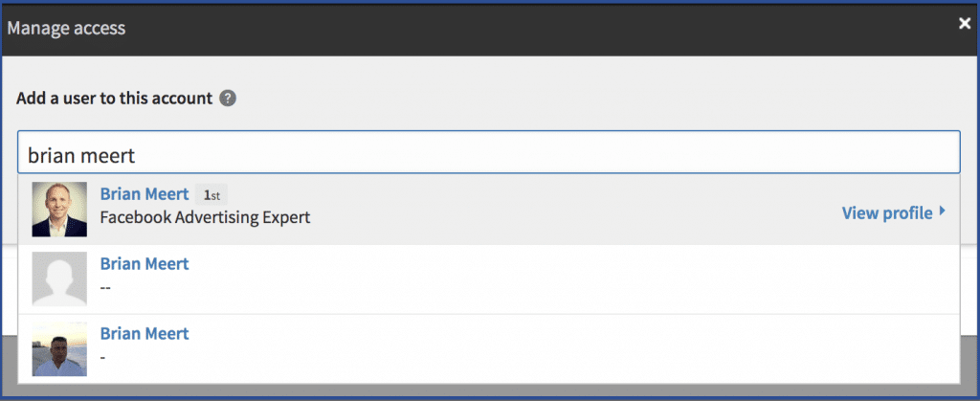Click the Manage access dialog title
Viewport: 980px width, 401px height.
click(x=66, y=28)
